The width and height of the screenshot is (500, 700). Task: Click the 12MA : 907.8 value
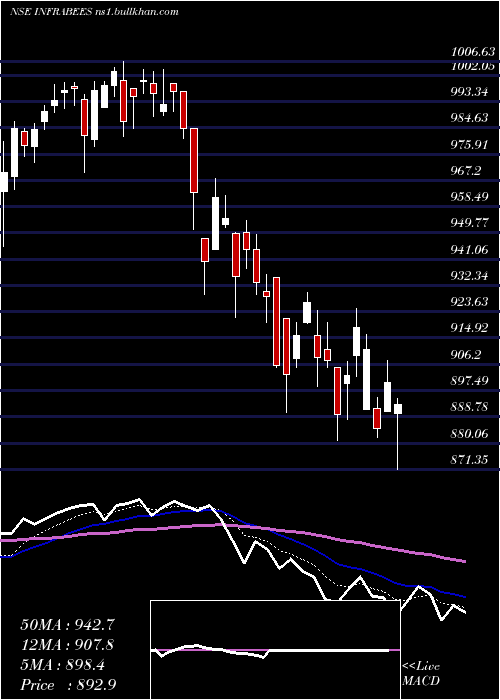click(67, 645)
